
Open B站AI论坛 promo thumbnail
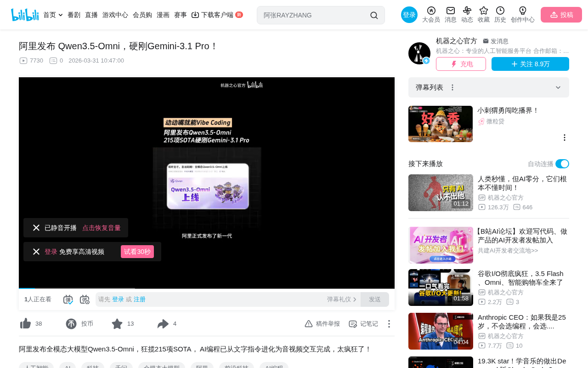(441, 245)
